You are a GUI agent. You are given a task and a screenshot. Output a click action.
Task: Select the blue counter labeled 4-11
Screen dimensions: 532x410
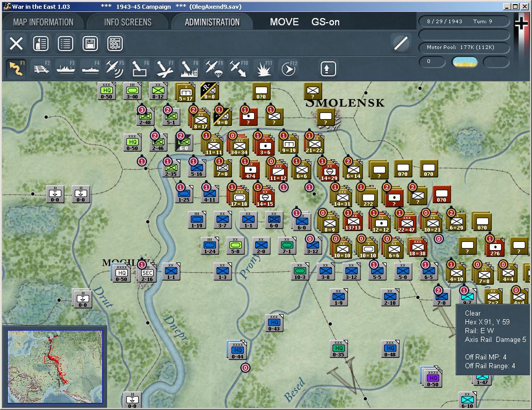[210, 194]
